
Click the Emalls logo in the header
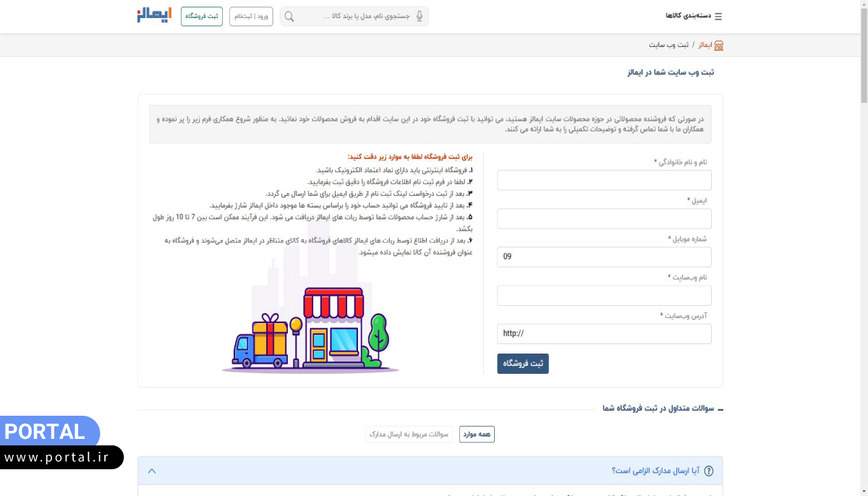point(154,15)
